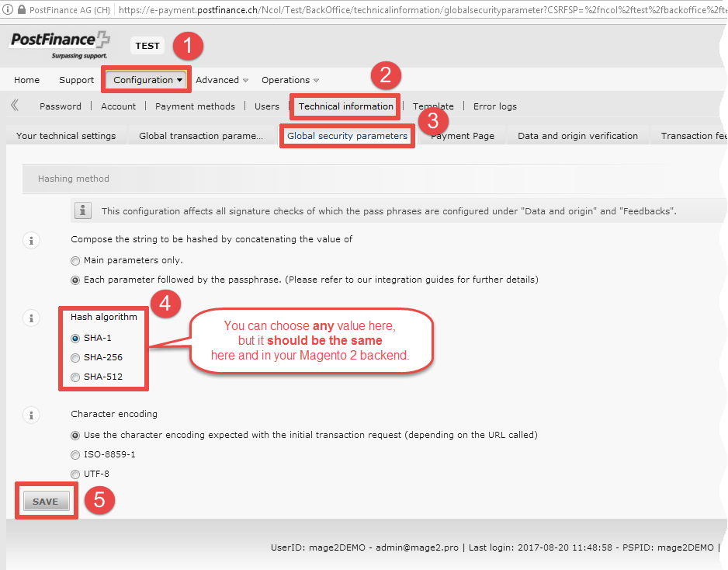Open the Configuration dropdown menu
Image resolution: width=728 pixels, height=570 pixels.
tap(147, 80)
